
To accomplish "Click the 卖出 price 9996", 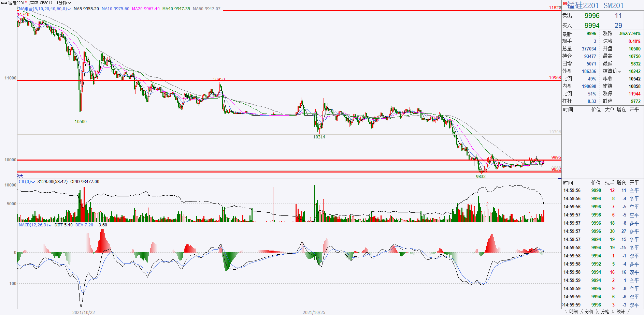I will tap(592, 16).
